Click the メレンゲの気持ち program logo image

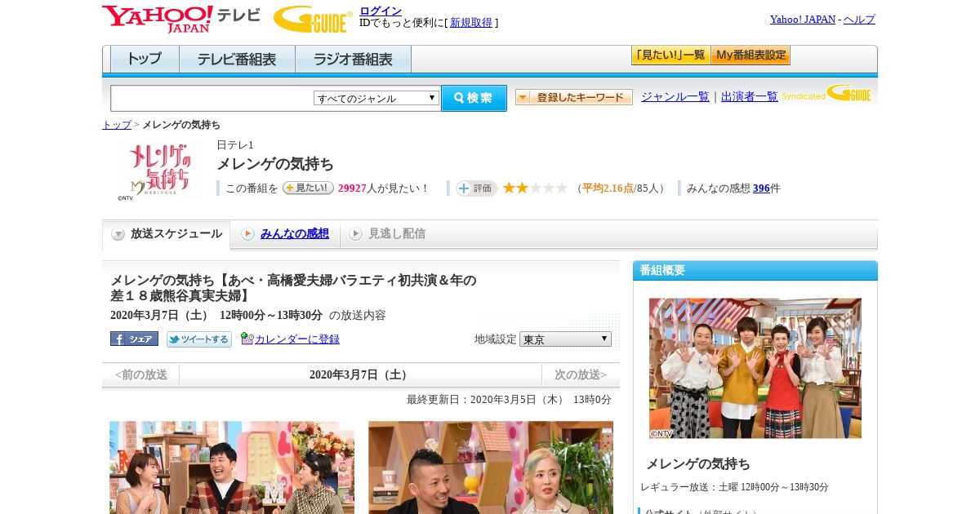tap(159, 171)
